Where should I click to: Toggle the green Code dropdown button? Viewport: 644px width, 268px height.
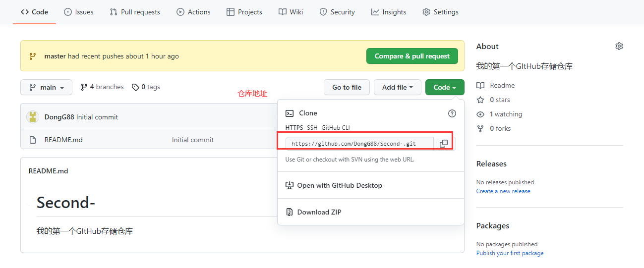pyautogui.click(x=445, y=87)
